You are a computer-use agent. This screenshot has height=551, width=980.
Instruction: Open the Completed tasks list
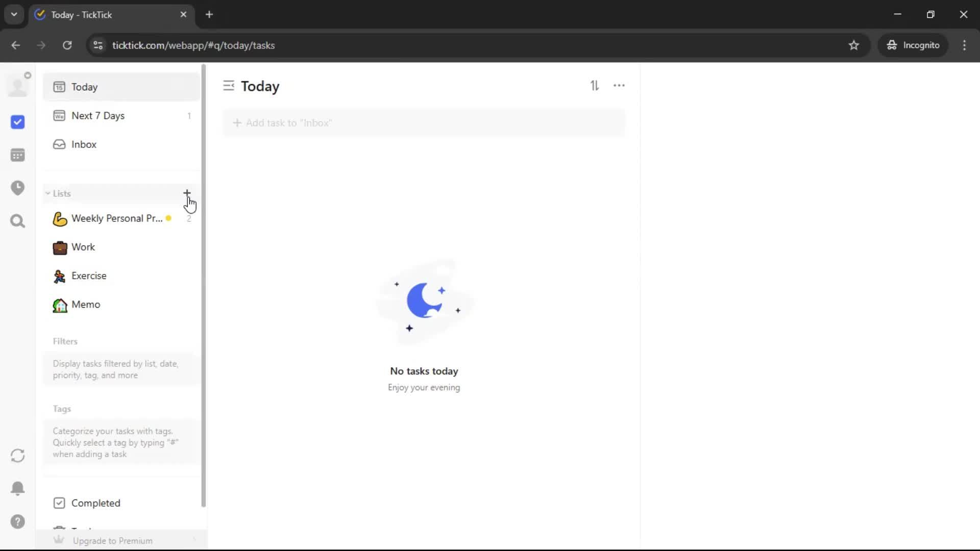point(95,503)
